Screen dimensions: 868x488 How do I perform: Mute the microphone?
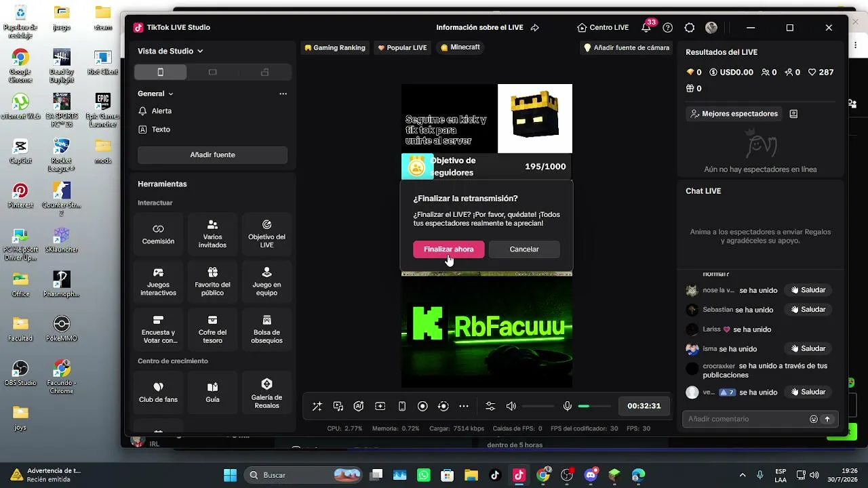tap(568, 406)
